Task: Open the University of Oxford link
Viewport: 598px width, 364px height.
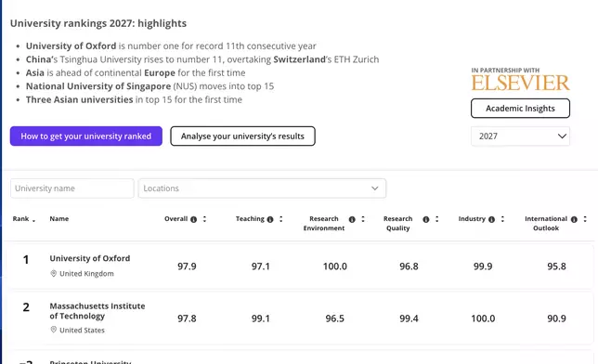Action: click(x=90, y=258)
